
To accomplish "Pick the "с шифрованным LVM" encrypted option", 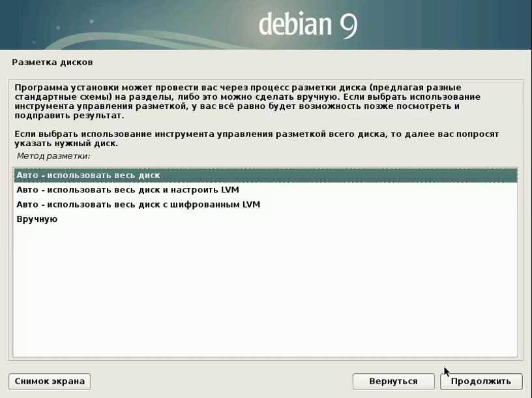I will tap(138, 204).
